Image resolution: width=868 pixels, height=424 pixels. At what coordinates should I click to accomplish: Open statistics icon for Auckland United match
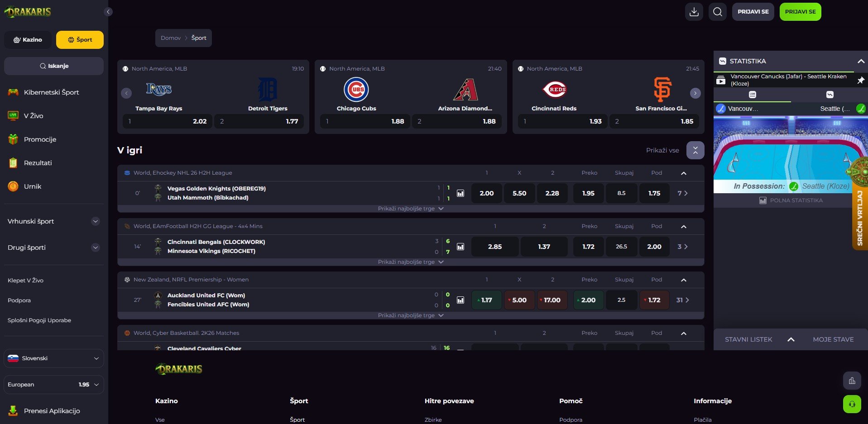point(460,300)
